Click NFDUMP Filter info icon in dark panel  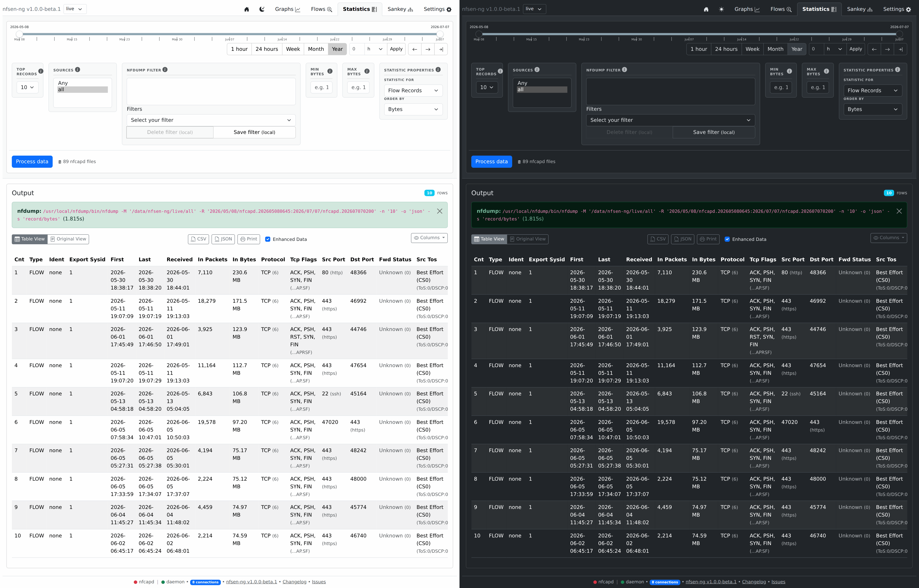point(624,70)
